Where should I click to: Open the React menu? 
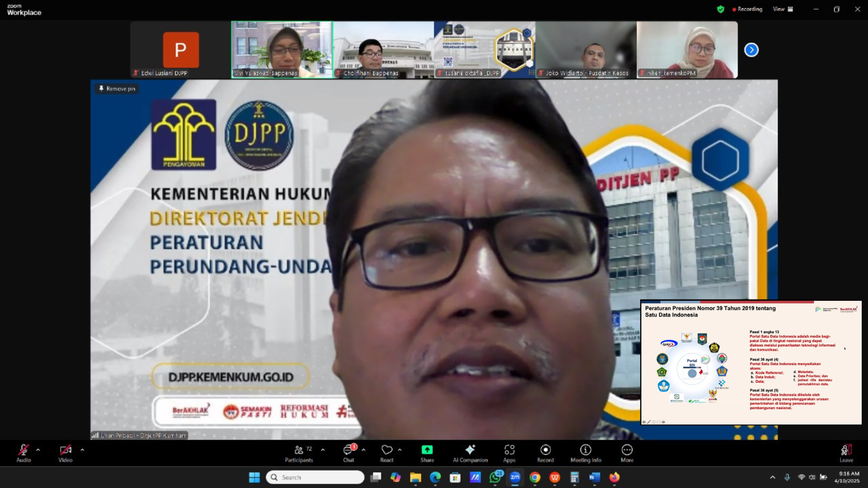(387, 453)
